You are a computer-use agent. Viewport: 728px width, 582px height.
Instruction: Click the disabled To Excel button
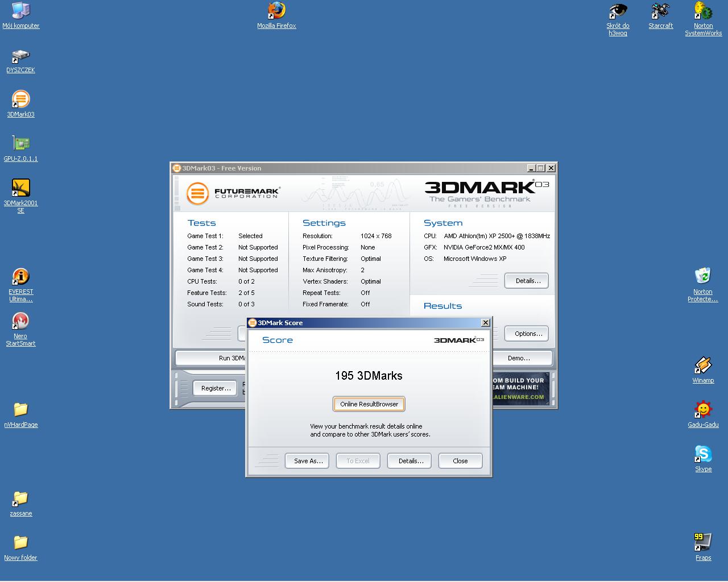(x=358, y=461)
